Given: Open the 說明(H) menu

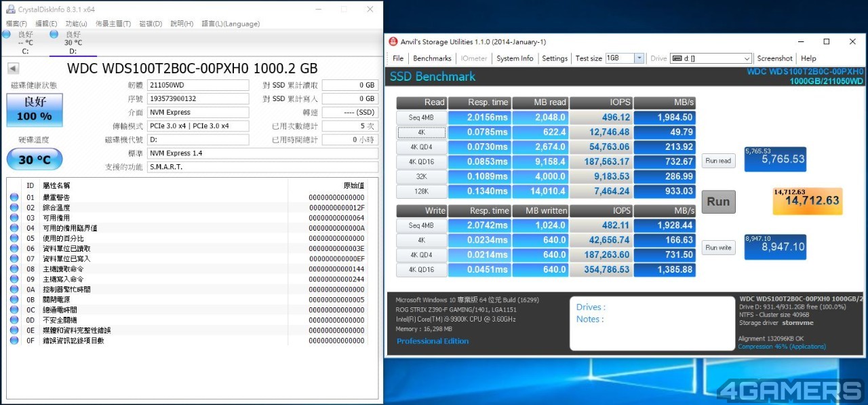Looking at the screenshot, I should point(182,24).
